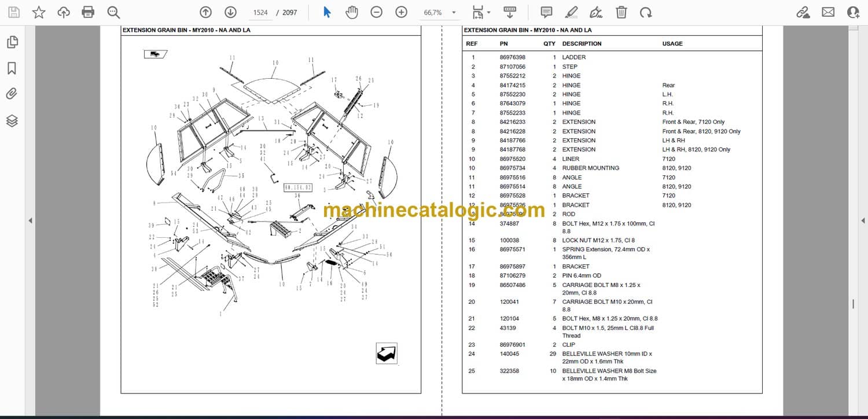Select the CLIP description text
Viewport: 868px width, 419px height.
click(568, 344)
